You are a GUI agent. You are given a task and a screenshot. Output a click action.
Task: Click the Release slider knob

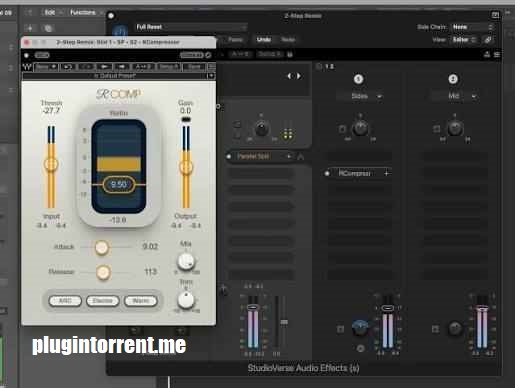click(103, 272)
